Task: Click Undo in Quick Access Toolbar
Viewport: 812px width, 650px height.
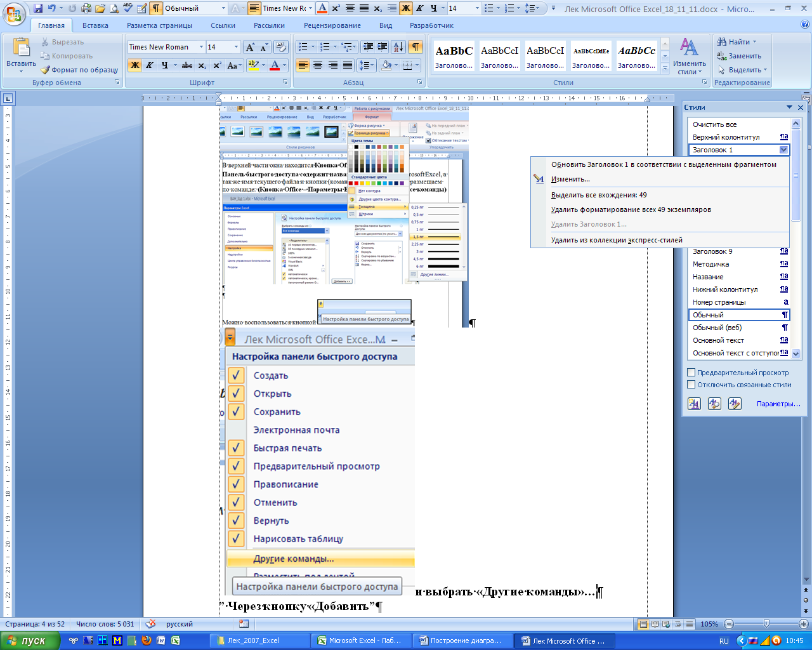Action: [52, 8]
